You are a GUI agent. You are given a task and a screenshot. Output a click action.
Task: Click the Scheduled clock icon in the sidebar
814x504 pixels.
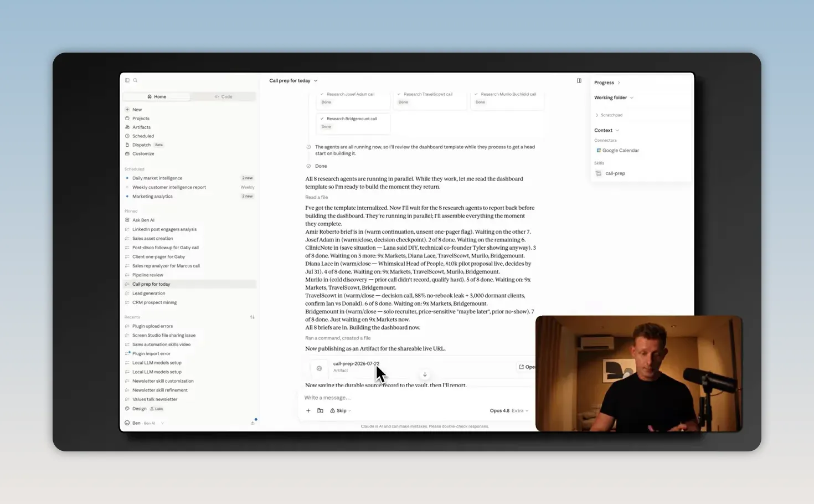point(127,136)
